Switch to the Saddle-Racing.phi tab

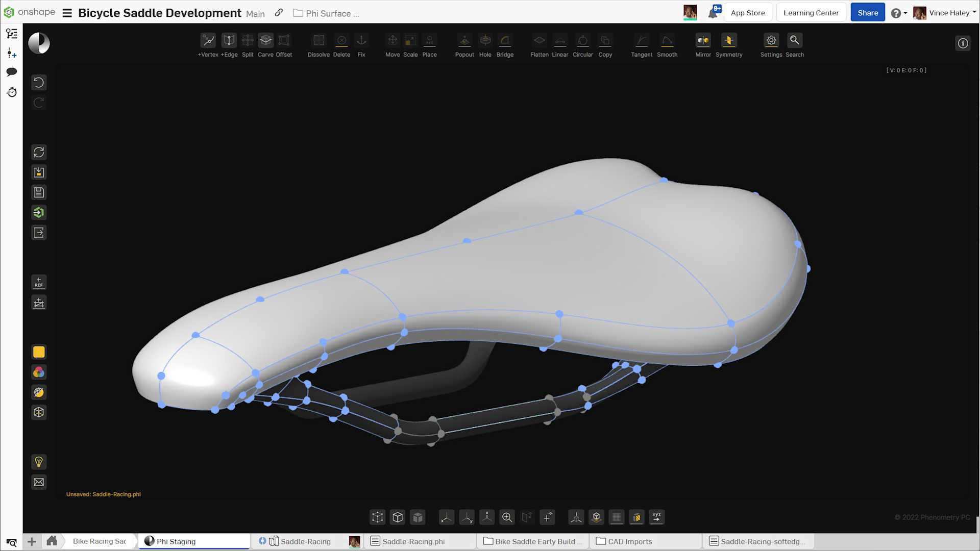pyautogui.click(x=413, y=541)
